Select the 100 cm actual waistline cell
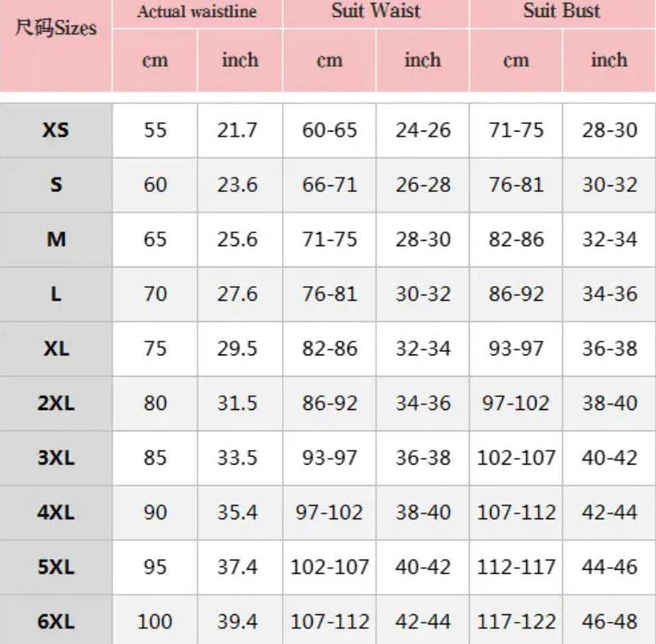The height and width of the screenshot is (644, 656). click(x=155, y=622)
